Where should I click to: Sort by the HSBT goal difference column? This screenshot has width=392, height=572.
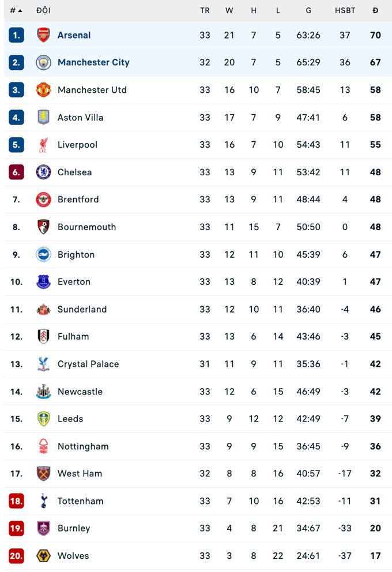pyautogui.click(x=345, y=10)
